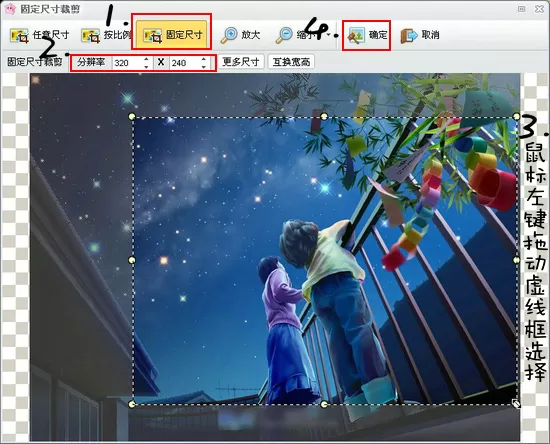Click the bottom-left crop selection handle

132,404
